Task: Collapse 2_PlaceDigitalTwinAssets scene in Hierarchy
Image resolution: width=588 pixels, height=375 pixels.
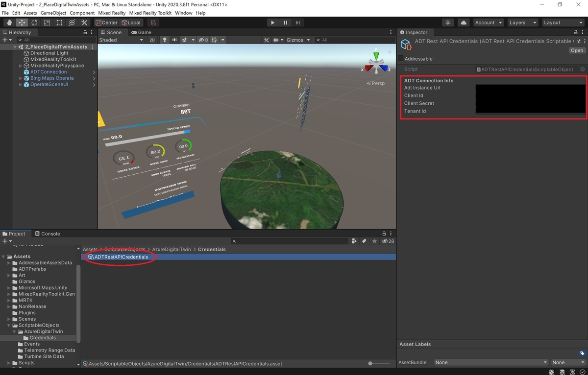Action: [x=15, y=47]
